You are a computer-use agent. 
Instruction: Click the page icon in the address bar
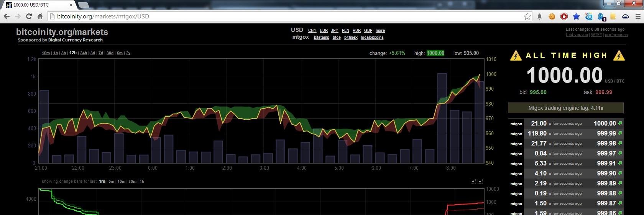(53, 16)
